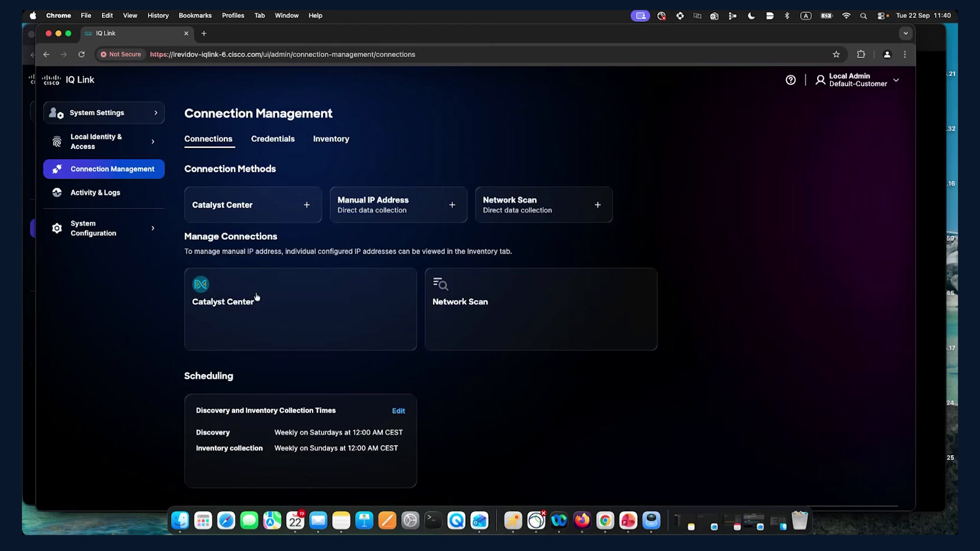
Task: Expand the System Settings submenu chevron
Action: [156, 113]
